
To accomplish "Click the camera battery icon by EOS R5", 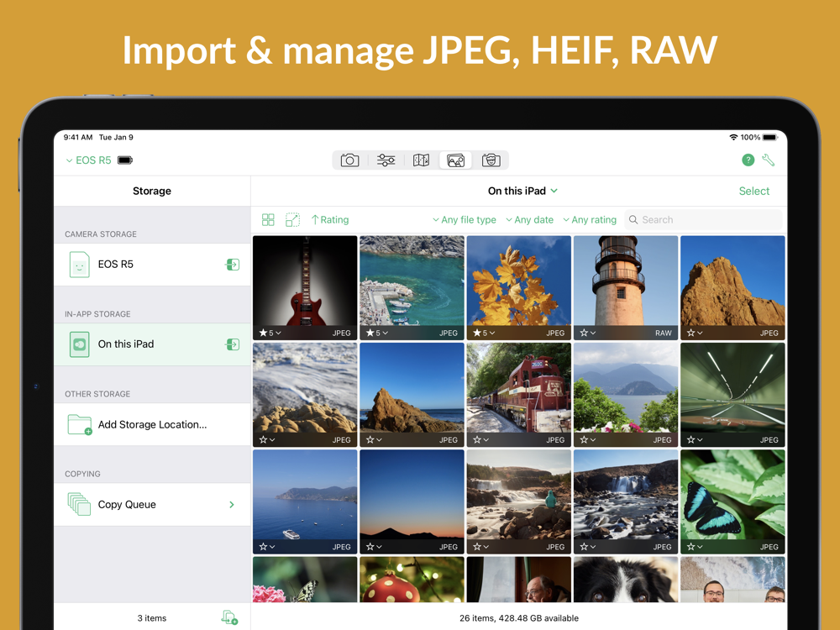I will pos(125,160).
